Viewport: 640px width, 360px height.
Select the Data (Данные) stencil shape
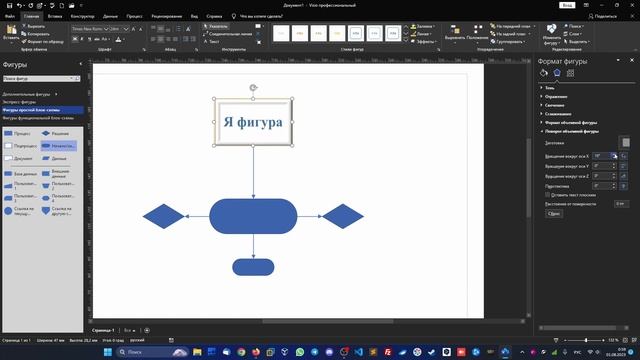click(54, 158)
